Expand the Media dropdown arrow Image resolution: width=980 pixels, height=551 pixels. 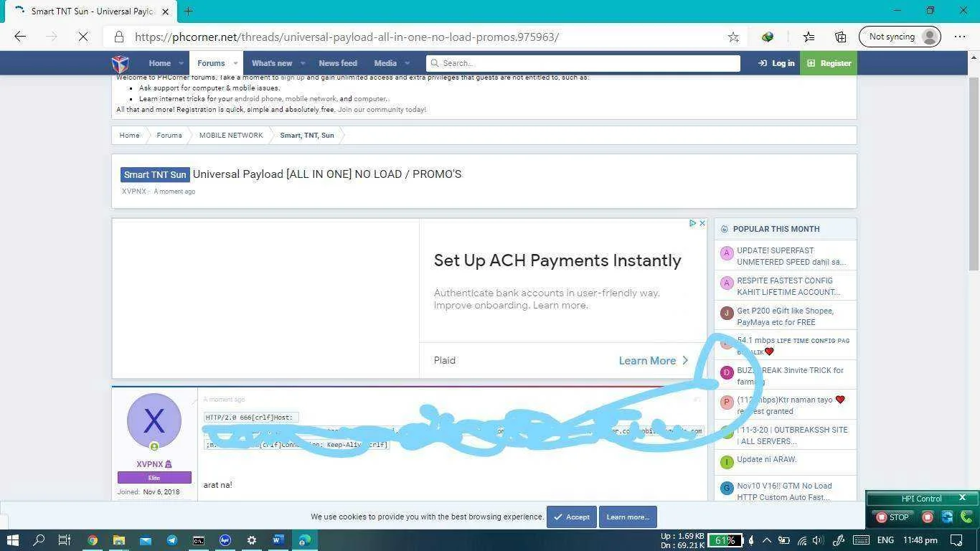click(x=407, y=63)
